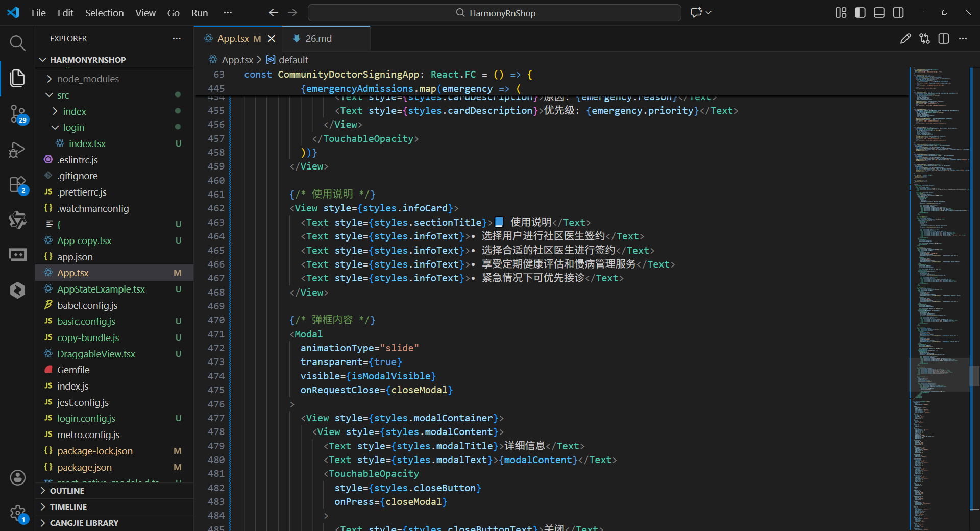Viewport: 980px width, 531px height.
Task: Split the editor to the right
Action: [x=944, y=38]
